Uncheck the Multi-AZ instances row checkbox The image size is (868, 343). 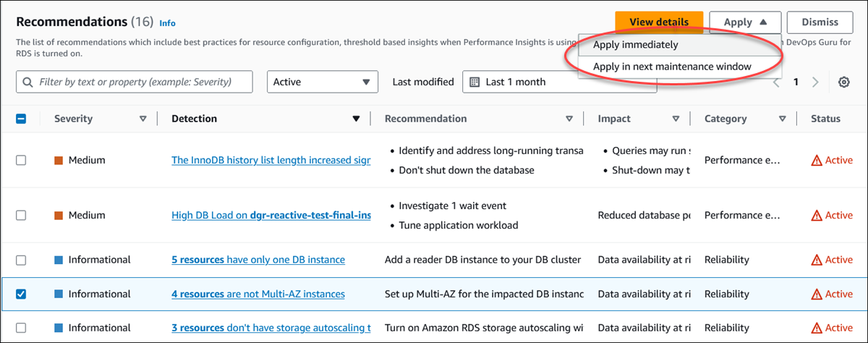point(21,294)
